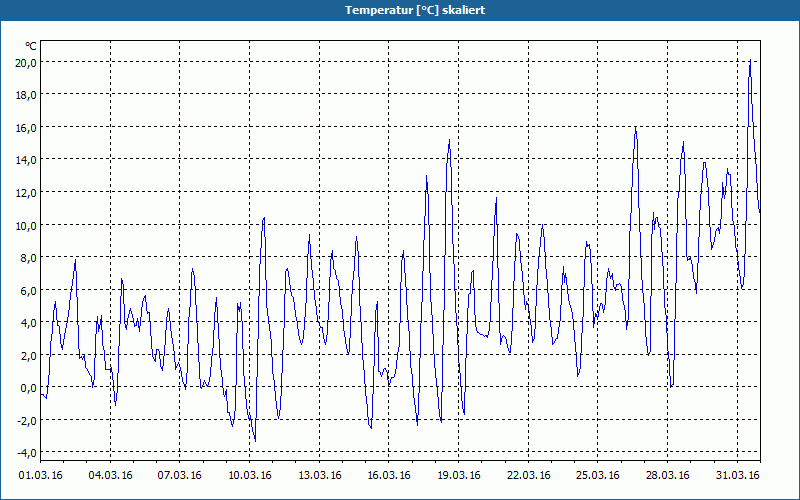Click the °C unit label
800x500 pixels.
[31, 46]
